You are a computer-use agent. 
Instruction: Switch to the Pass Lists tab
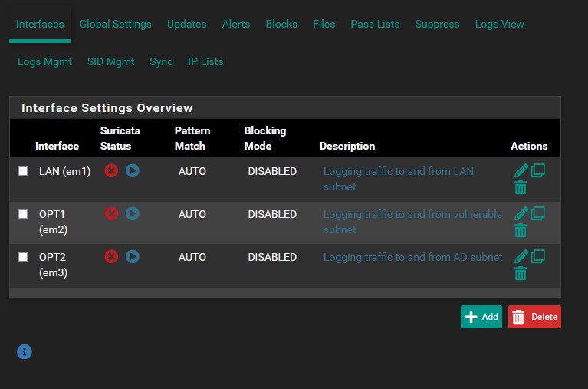click(375, 24)
